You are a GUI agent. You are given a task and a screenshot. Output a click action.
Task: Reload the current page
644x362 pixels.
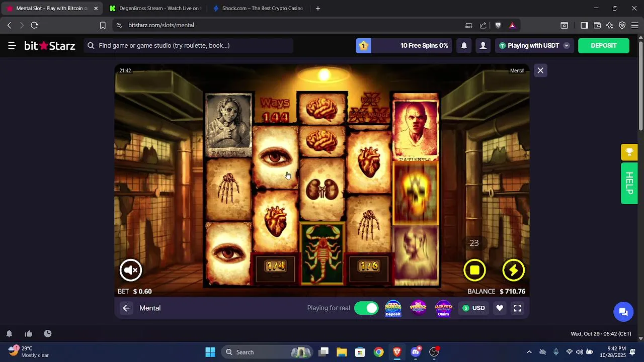(x=34, y=25)
